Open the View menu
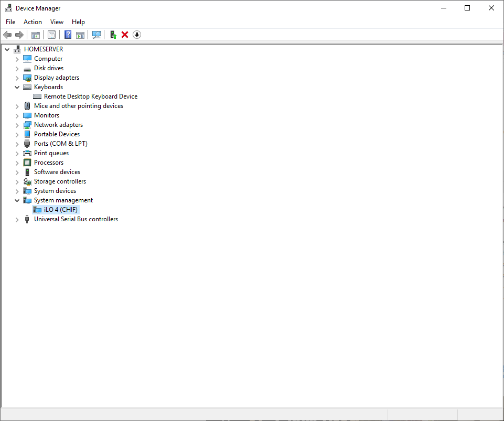The image size is (504, 421). tap(57, 22)
